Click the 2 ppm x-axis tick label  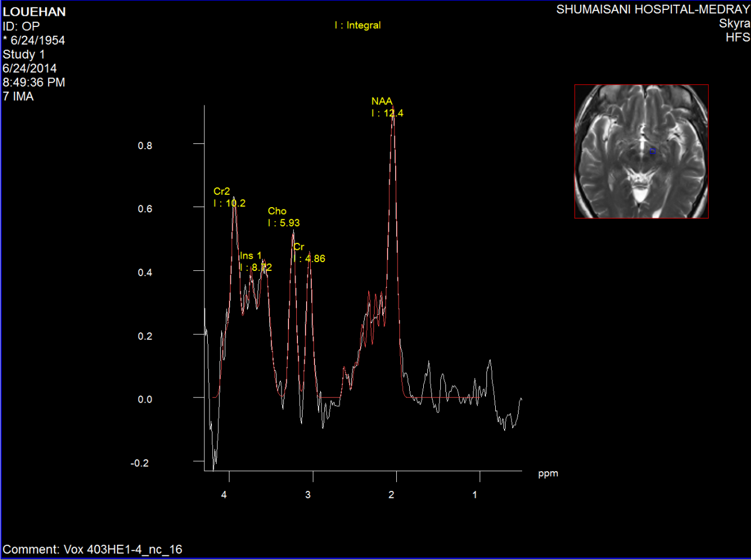point(392,495)
